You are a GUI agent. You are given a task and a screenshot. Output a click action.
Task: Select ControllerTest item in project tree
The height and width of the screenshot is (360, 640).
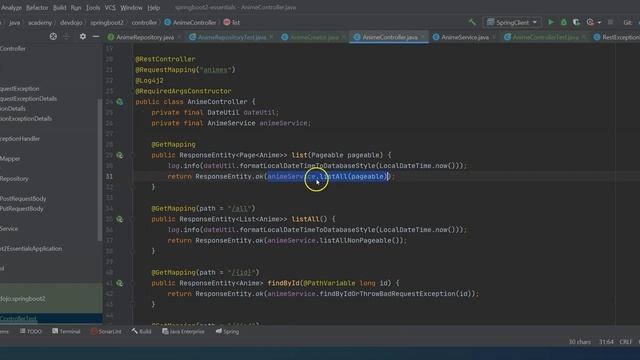click(x=18, y=318)
